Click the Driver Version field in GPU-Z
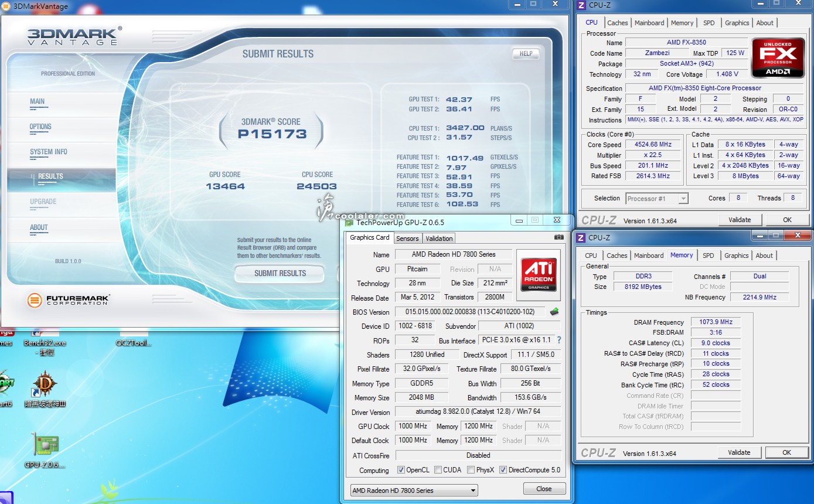814x504 pixels. [478, 412]
